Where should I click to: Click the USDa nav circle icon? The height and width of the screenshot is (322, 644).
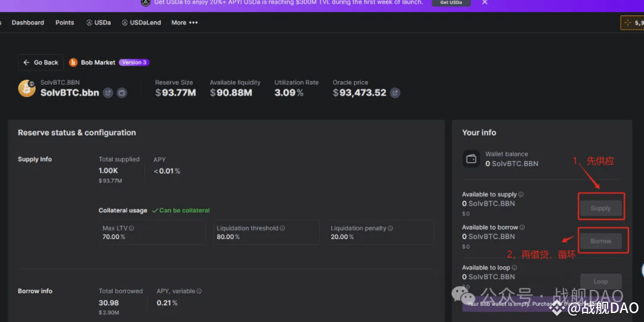89,23
